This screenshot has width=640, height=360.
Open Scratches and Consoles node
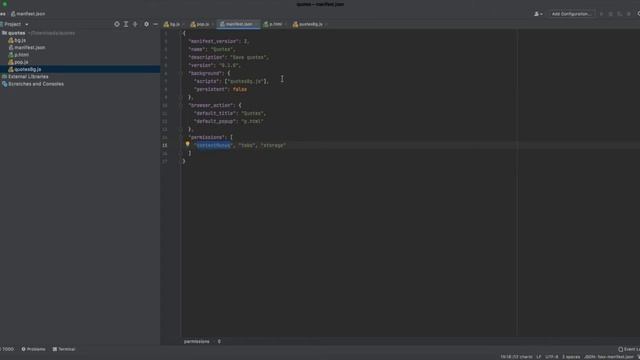(x=36, y=84)
